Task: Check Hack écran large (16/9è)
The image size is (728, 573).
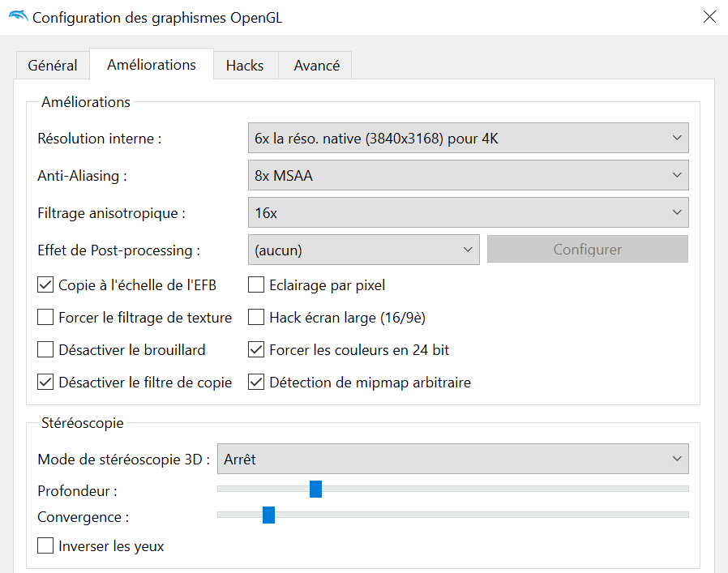Action: 256,318
